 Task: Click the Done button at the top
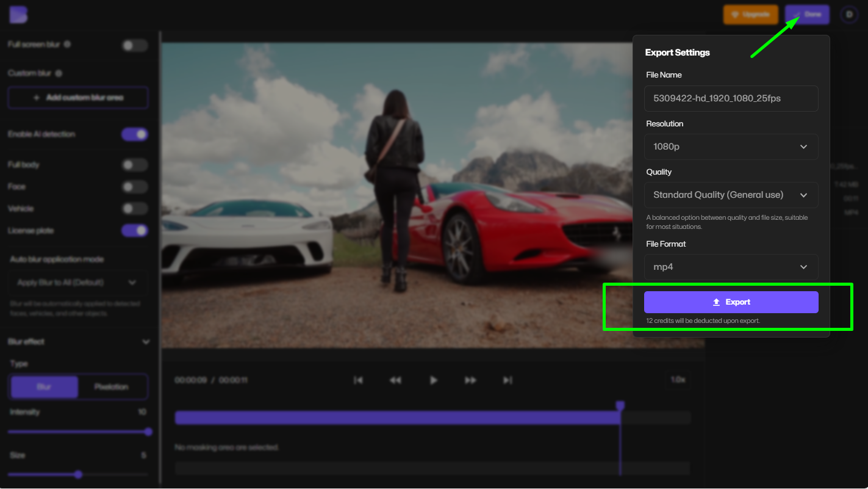point(806,14)
